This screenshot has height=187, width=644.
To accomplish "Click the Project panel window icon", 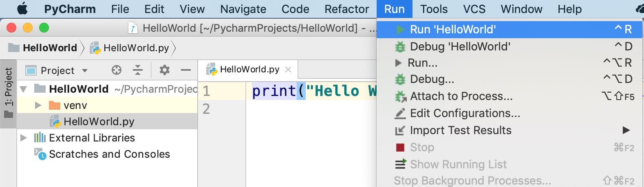I will point(31,70).
